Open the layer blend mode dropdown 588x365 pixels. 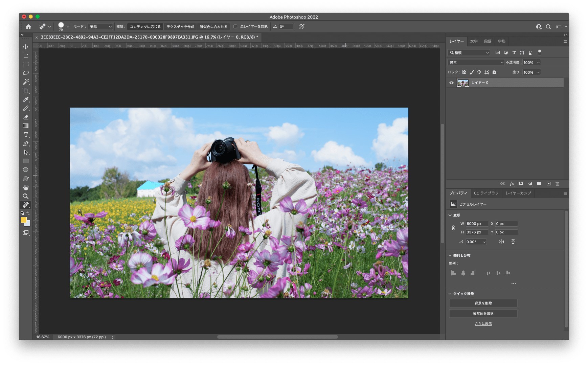coord(476,63)
